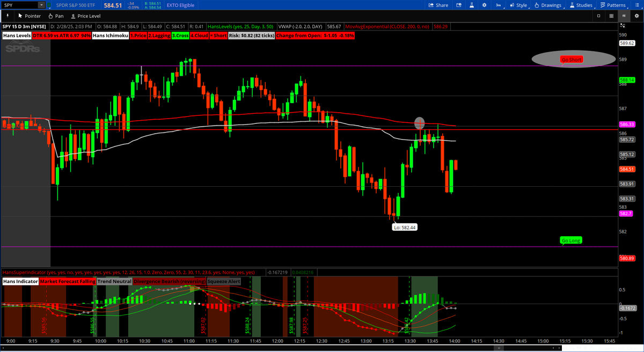Click the 2.Lagging label
Viewport: 644px width, 352px height.
(x=159, y=35)
